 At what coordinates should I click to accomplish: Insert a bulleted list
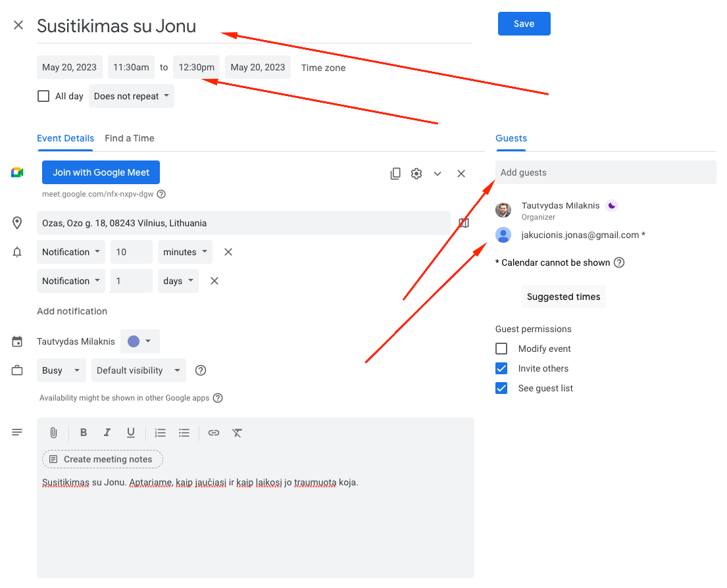(184, 433)
